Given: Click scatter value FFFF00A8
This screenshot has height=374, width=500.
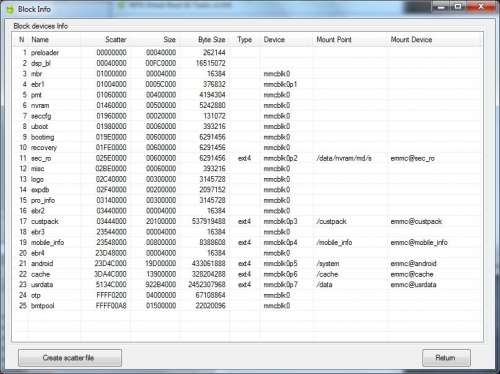Looking at the screenshot, I should (111, 306).
